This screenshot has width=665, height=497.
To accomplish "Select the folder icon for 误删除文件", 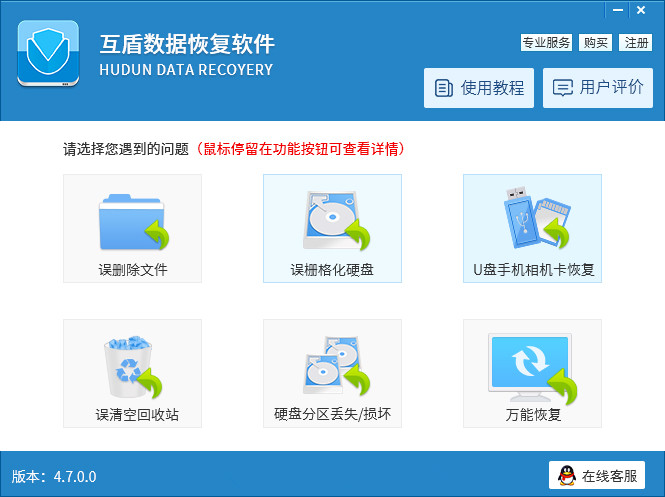I will [x=134, y=222].
